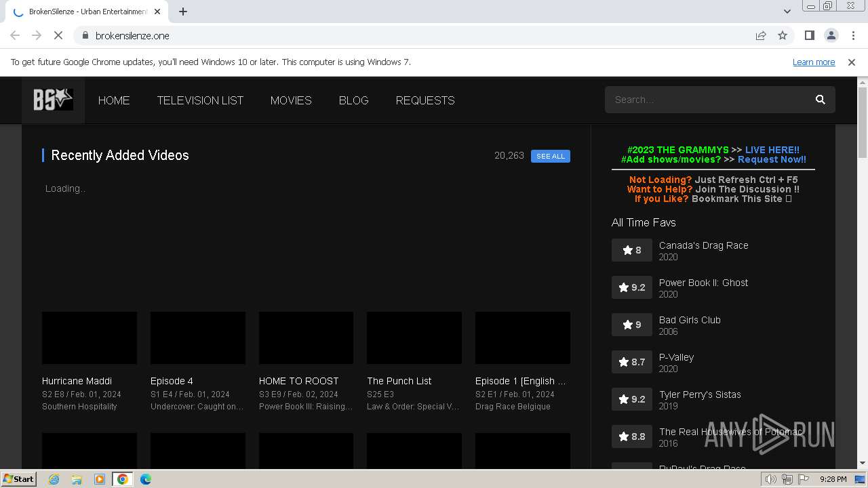The width and height of the screenshot is (868, 488).
Task: Close the BrokenSilenze tab
Action: pos(157,12)
